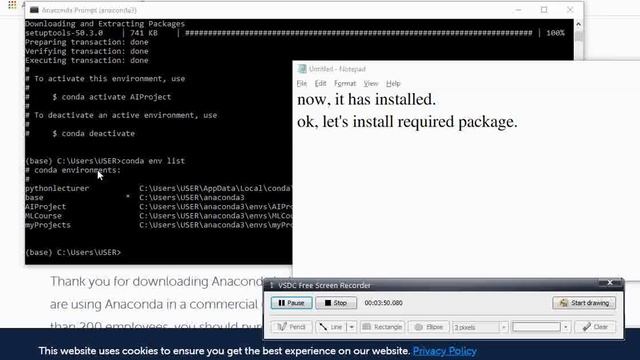Click the Notepad title bar icon

tap(302, 69)
